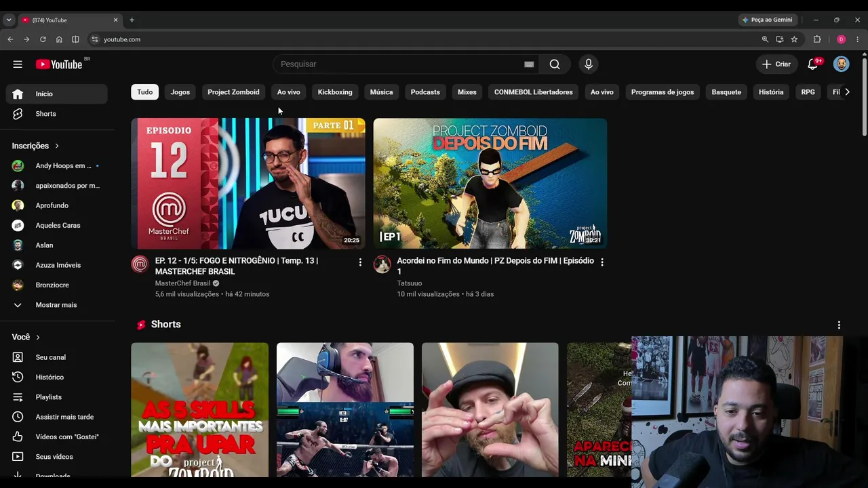Open options for the Project Zomboid video

pos(601,262)
